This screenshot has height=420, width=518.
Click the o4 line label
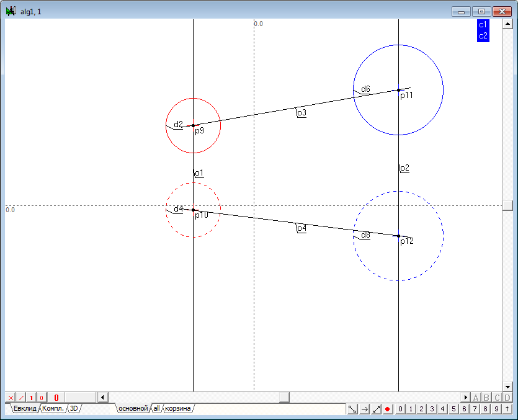[x=302, y=228]
